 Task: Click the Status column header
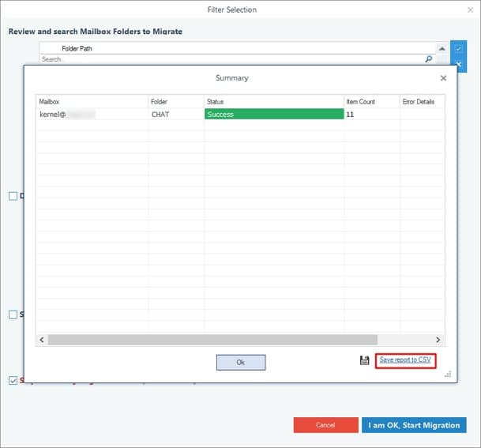coord(274,102)
